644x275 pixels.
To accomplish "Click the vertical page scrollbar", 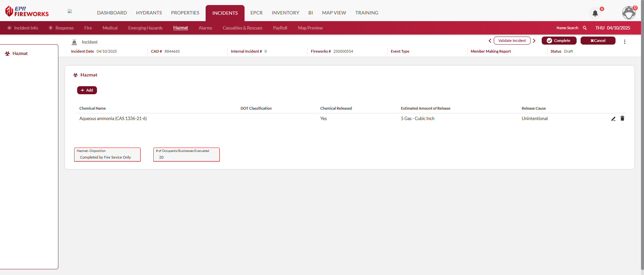I will (x=642, y=134).
